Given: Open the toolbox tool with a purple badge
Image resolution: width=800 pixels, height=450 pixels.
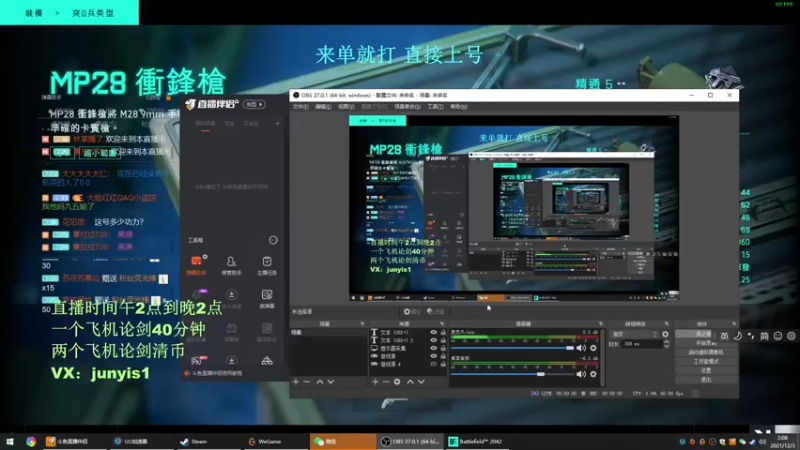Looking at the screenshot, I should coord(198,295).
